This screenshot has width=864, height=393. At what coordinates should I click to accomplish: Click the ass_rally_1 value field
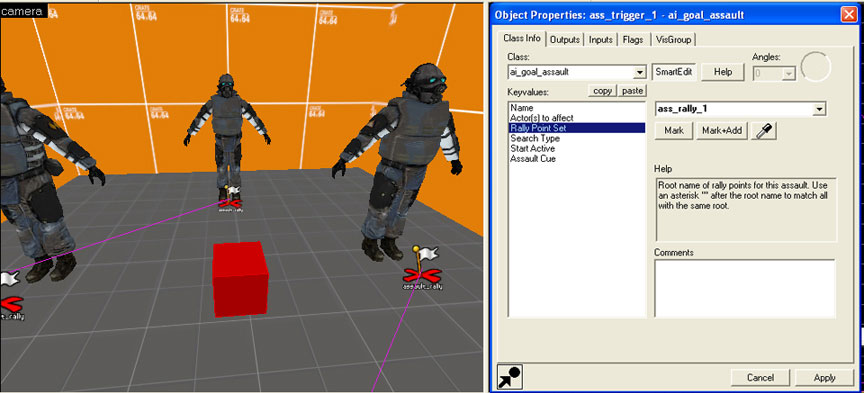[x=734, y=109]
